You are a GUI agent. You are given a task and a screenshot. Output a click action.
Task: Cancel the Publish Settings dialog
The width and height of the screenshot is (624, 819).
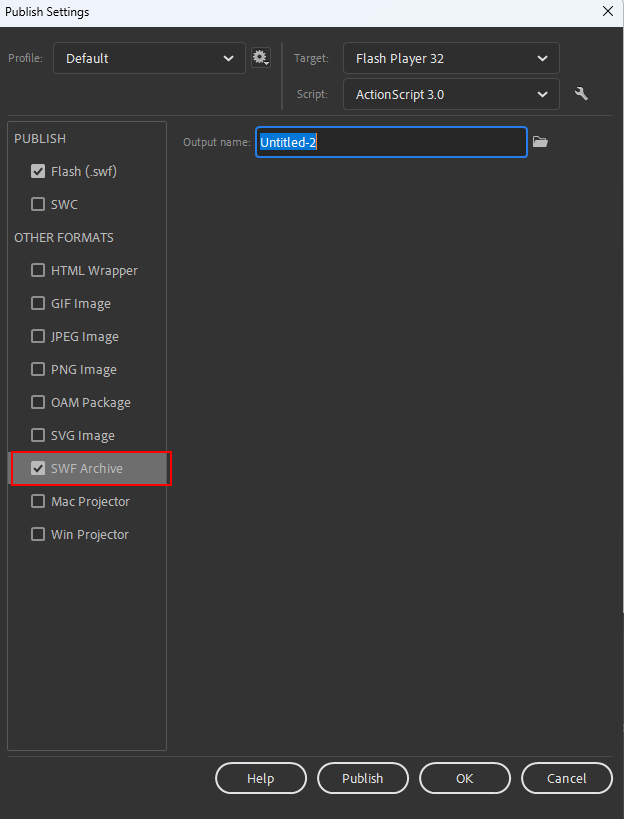point(566,778)
